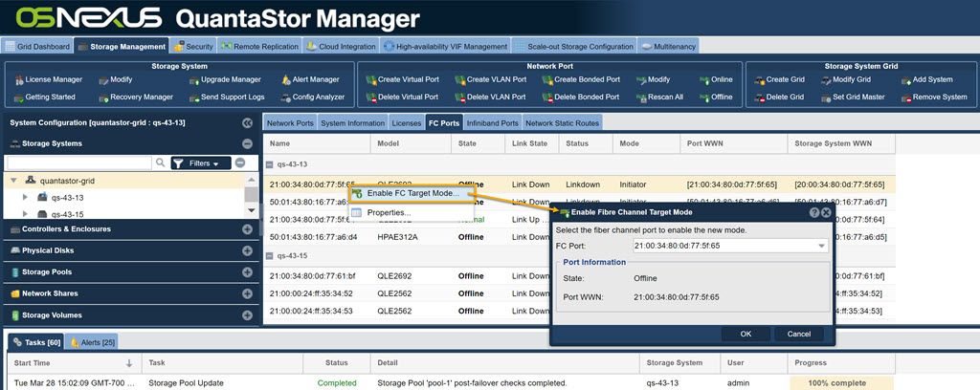Screen dimensions: 980x390
Task: Click the Modify storage system icon
Action: [103, 80]
